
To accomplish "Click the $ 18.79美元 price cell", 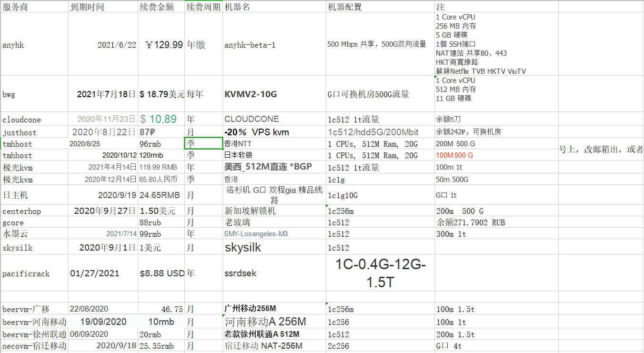I will pyautogui.click(x=161, y=94).
